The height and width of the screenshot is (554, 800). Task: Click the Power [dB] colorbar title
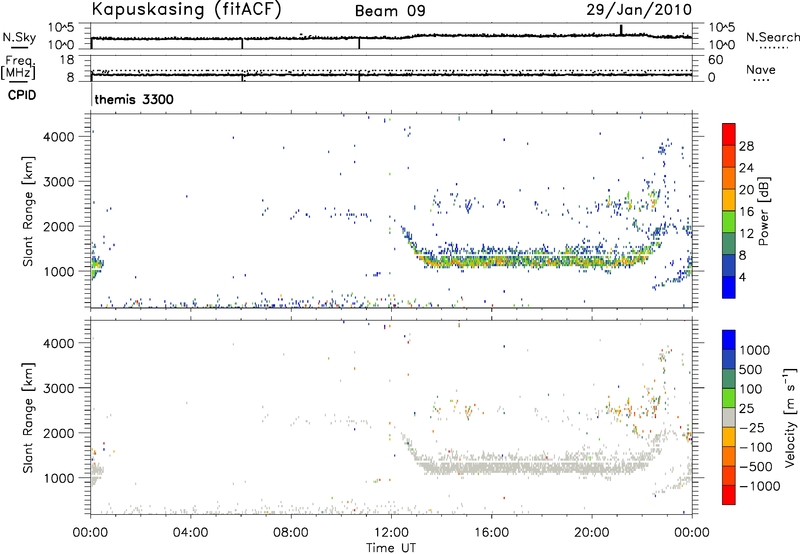click(x=763, y=211)
